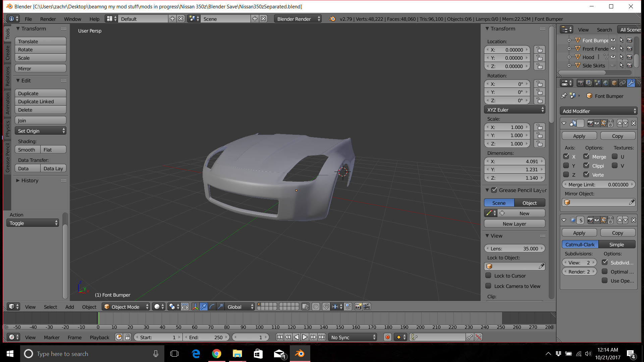Click the timeline record (auto-keyframe) button
Screen dimensions: 644x362
387,337
